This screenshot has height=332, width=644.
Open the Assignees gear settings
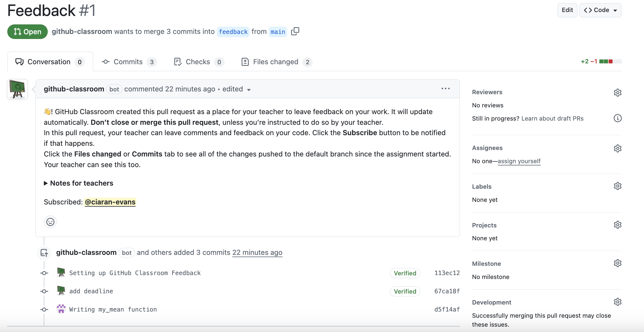point(617,148)
